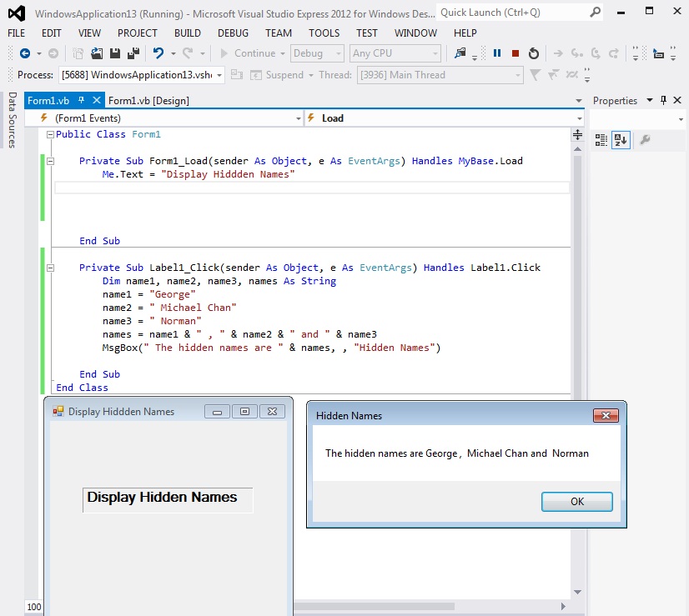Click the Step Over icon
Viewport: 689px width, 616px height.
(x=596, y=53)
